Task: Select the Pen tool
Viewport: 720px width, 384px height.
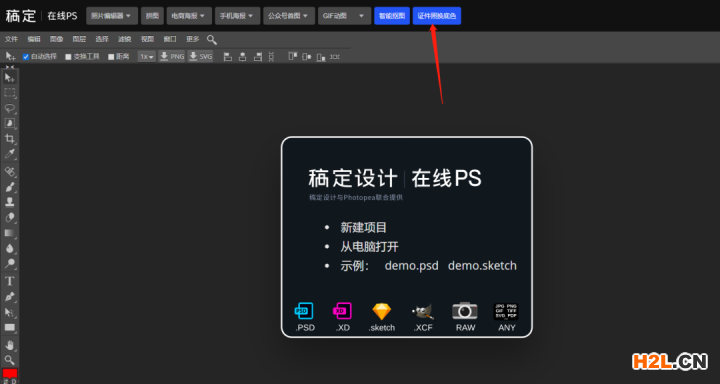Action: click(10, 297)
